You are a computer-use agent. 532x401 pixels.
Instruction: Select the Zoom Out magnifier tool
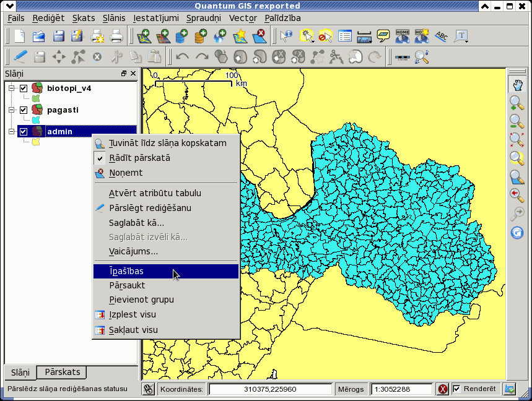[x=517, y=121]
